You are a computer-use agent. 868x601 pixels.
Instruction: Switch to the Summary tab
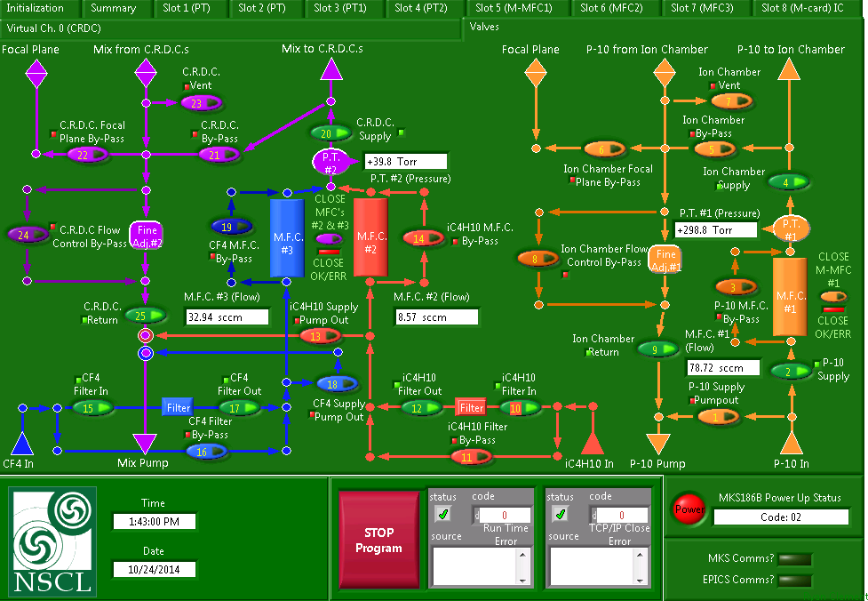point(113,8)
